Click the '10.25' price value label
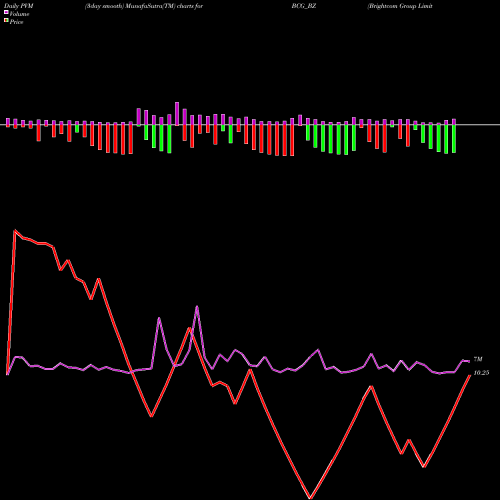This screenshot has width=500, height=500. coord(481,373)
